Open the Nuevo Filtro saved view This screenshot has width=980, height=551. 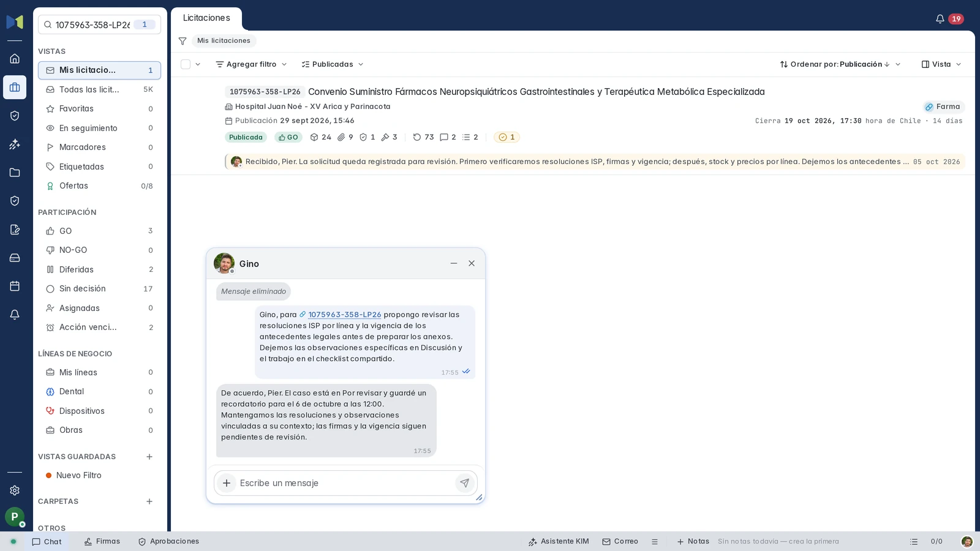pos(99,476)
